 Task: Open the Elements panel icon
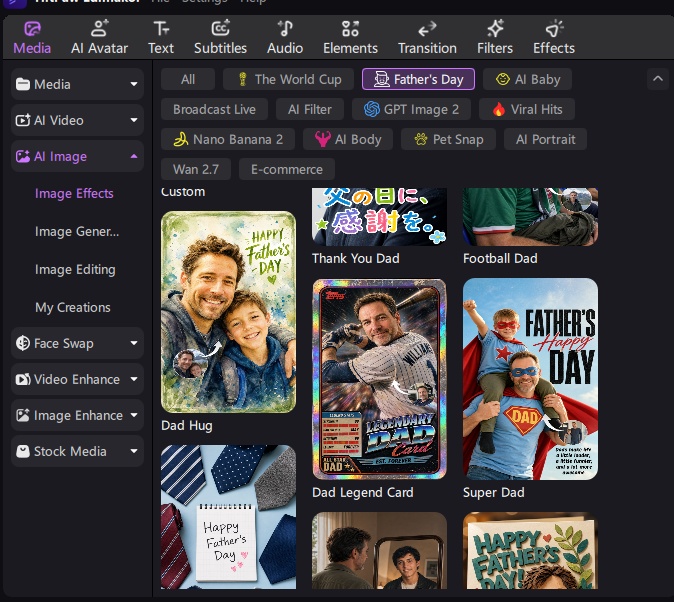coord(350,29)
